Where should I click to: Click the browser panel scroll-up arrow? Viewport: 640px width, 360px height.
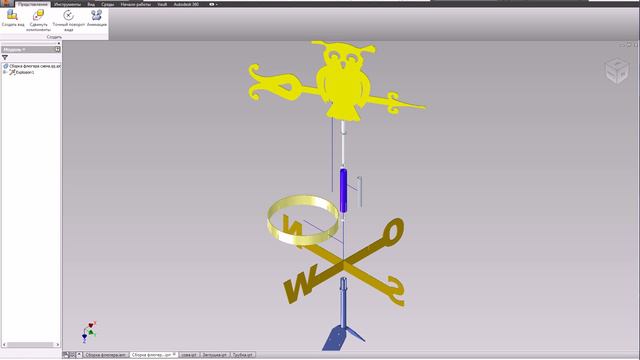[x=59, y=43]
